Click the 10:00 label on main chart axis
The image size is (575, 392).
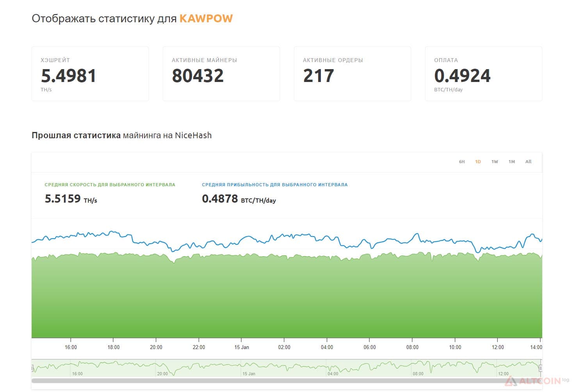455,347
